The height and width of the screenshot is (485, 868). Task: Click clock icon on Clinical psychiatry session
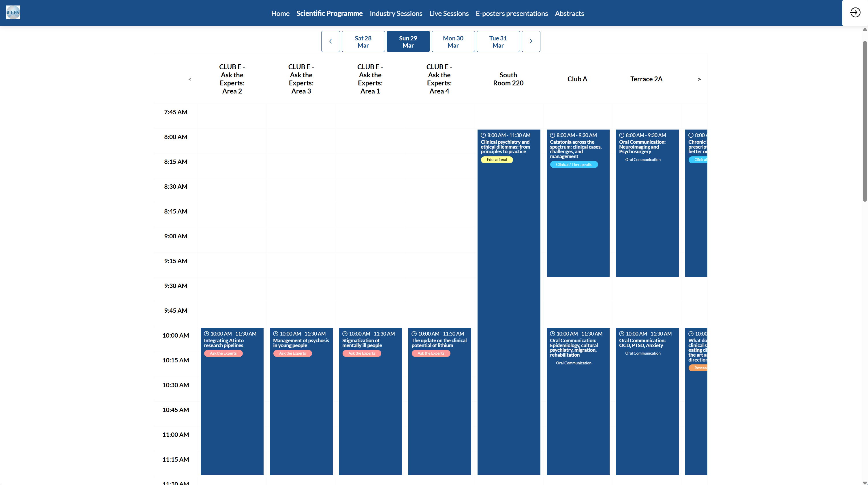[483, 135]
